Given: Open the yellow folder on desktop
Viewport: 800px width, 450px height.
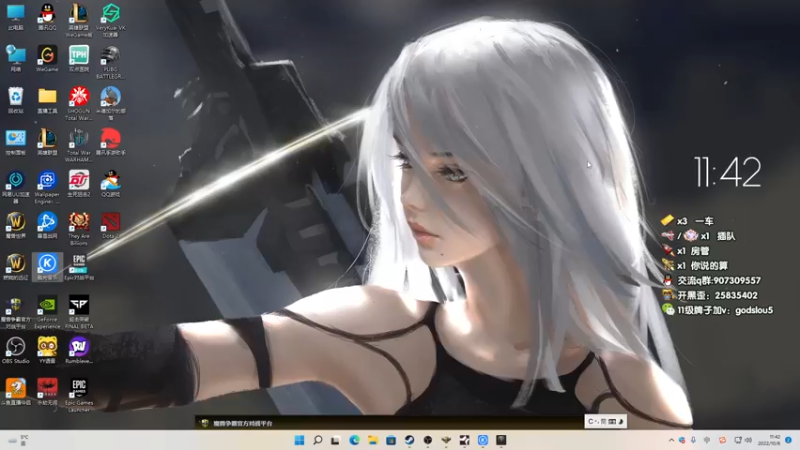Looking at the screenshot, I should (x=47, y=100).
